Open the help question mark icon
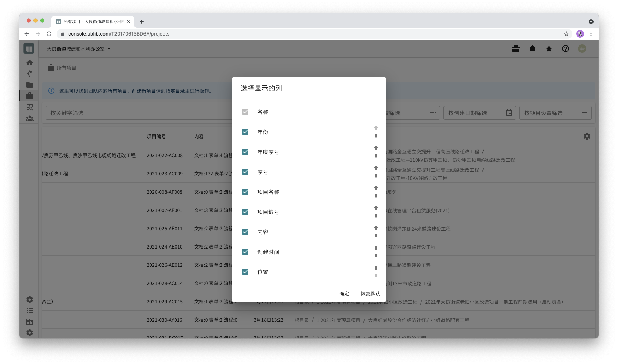This screenshot has width=618, height=364. click(x=565, y=49)
